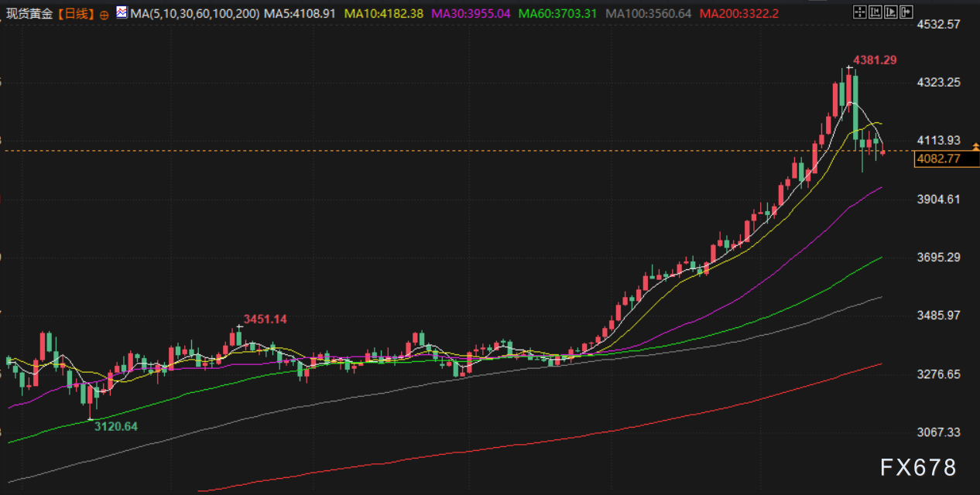Click the collapse-axis icon with left-pointing bar
980x495 pixels.
pos(875,12)
